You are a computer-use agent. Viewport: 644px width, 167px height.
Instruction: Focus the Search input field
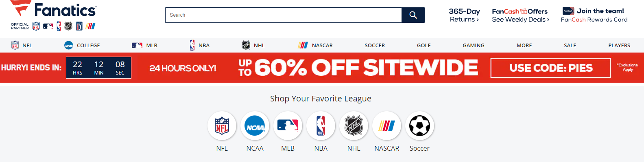[x=284, y=15]
